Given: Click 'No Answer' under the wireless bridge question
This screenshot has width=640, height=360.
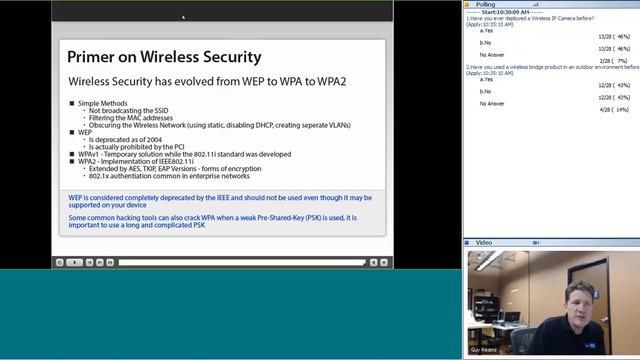Looking at the screenshot, I should coord(492,104).
